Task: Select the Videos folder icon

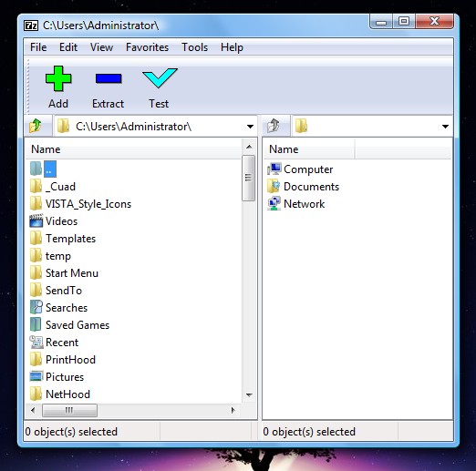Action: (x=36, y=220)
